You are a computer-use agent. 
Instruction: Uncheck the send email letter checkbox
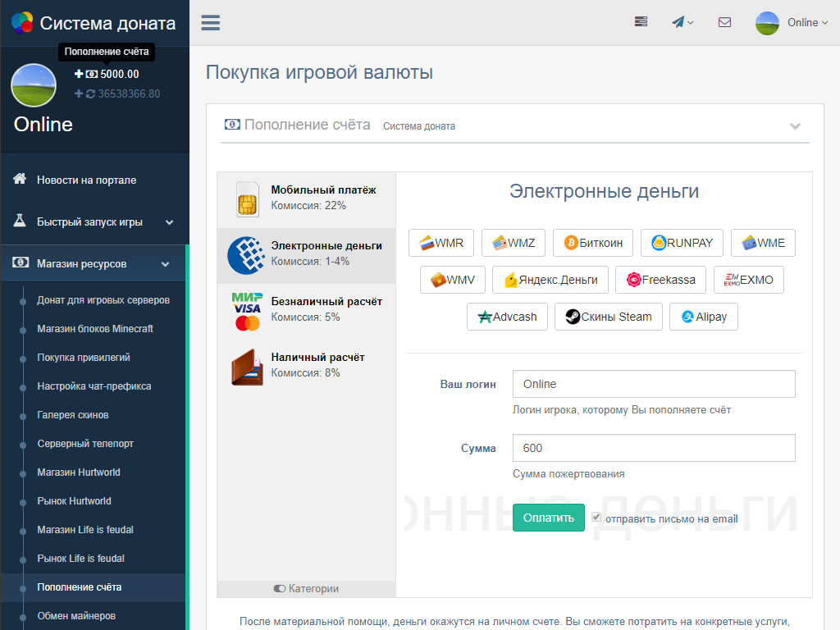tap(596, 518)
